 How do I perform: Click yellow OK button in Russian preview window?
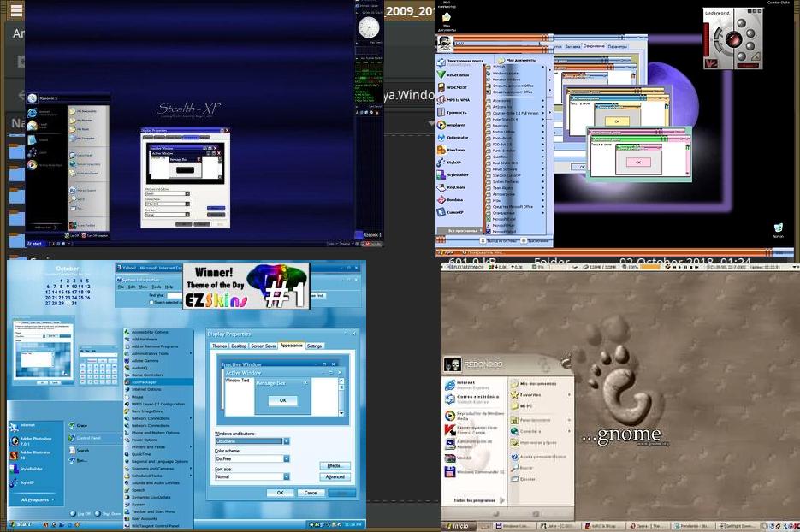[617, 121]
